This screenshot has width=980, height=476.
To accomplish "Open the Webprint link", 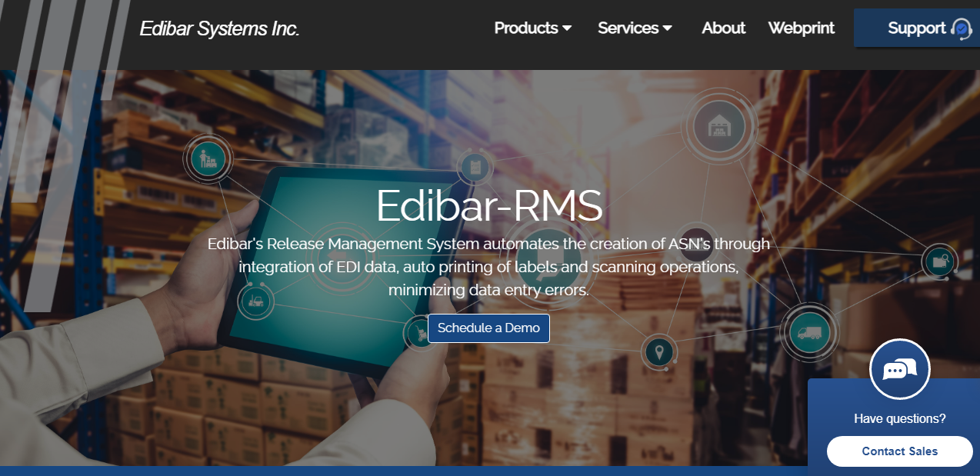I will point(802,28).
